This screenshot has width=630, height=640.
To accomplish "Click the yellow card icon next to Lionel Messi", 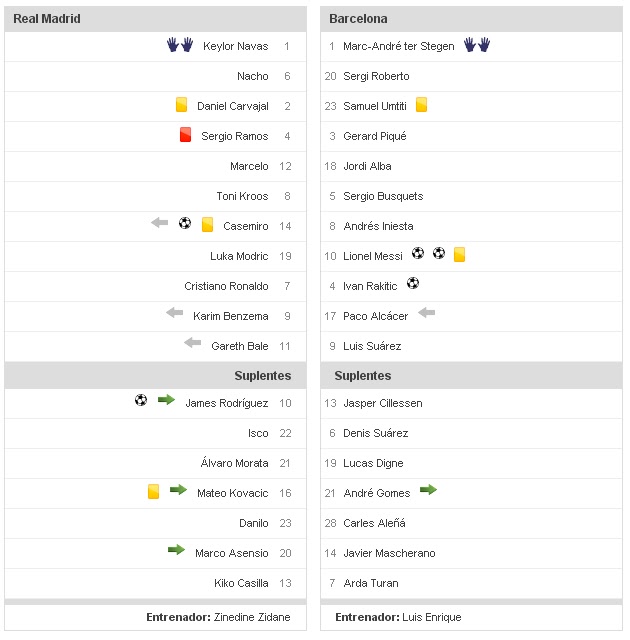I will tap(460, 254).
